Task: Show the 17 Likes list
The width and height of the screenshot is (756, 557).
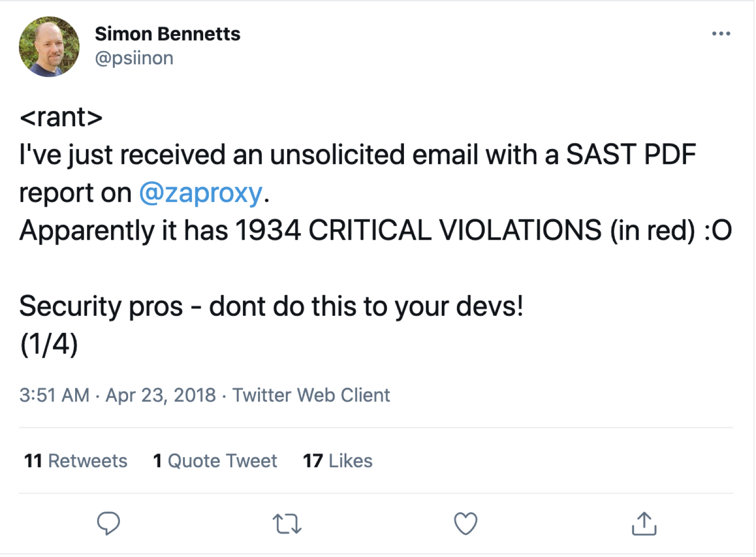Action: pos(338,461)
